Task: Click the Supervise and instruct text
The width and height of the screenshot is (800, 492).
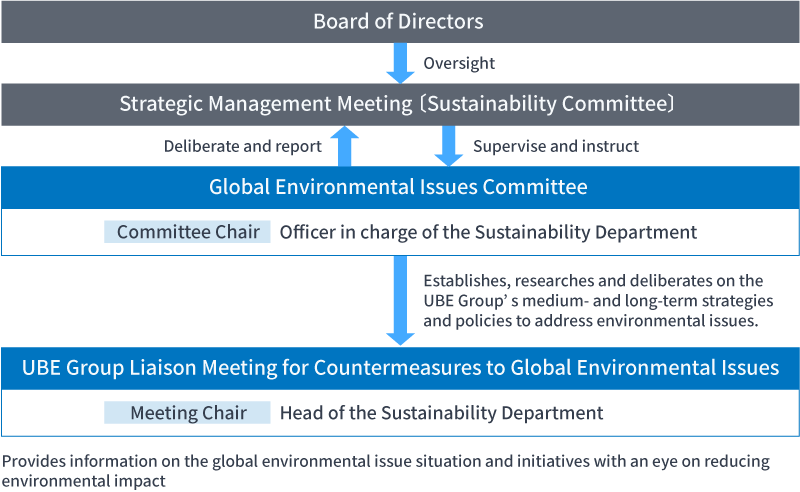Action: tap(556, 146)
